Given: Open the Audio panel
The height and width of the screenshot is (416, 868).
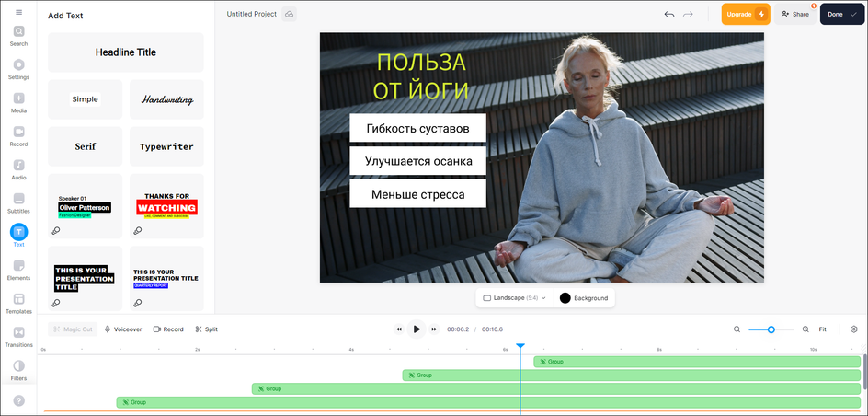Looking at the screenshot, I should pos(18,169).
